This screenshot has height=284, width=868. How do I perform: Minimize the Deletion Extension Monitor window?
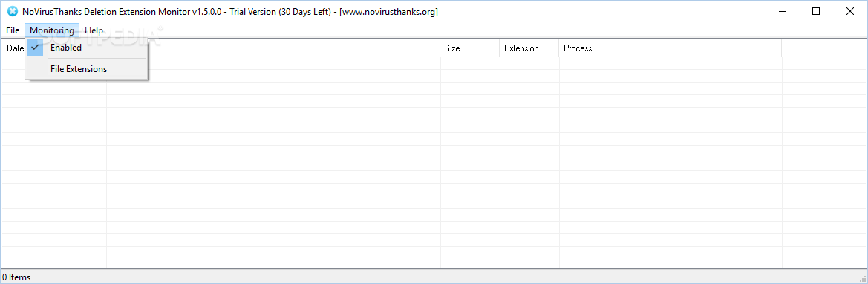coord(783,11)
